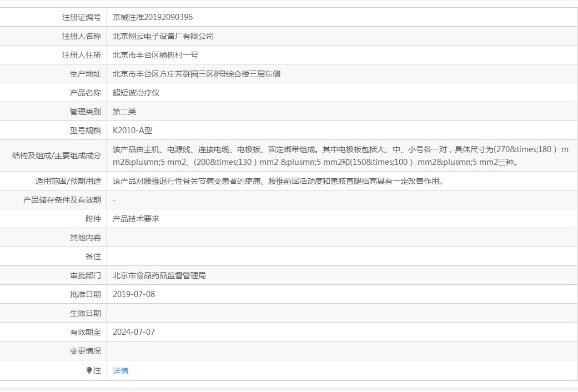Click the 结构及组成/主要组成成分 label

tap(57, 155)
